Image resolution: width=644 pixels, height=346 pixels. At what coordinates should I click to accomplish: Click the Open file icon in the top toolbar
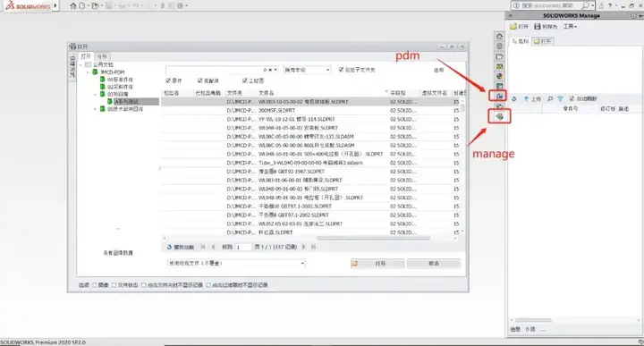(96, 5)
